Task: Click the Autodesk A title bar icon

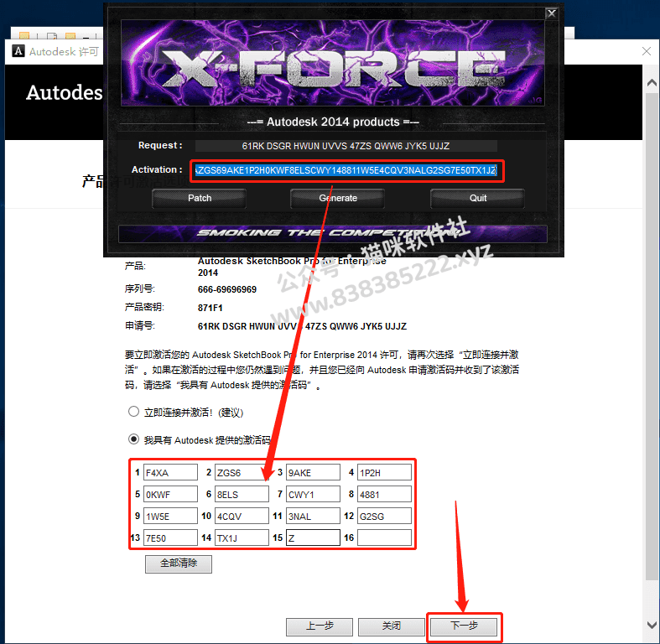Action: pos(18,51)
